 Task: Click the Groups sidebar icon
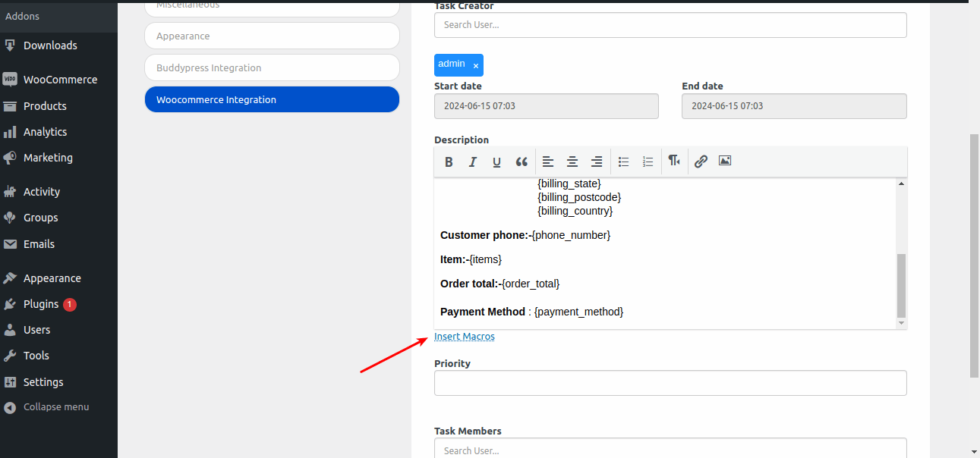click(10, 218)
